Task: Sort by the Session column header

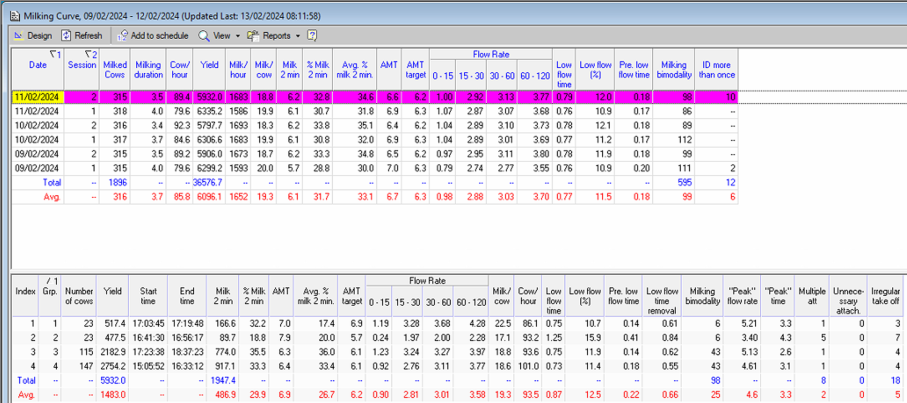Action: pos(82,64)
